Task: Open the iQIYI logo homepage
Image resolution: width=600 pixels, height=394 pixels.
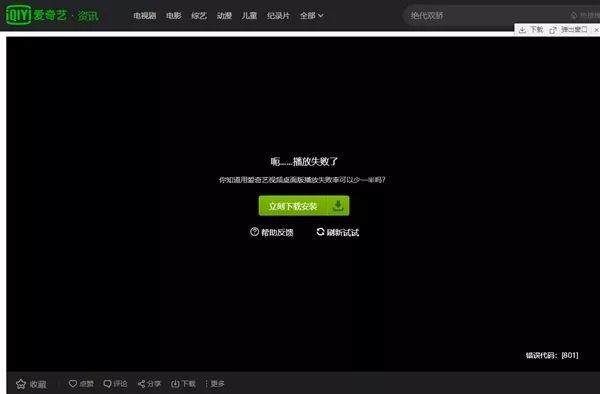Action: (36, 15)
